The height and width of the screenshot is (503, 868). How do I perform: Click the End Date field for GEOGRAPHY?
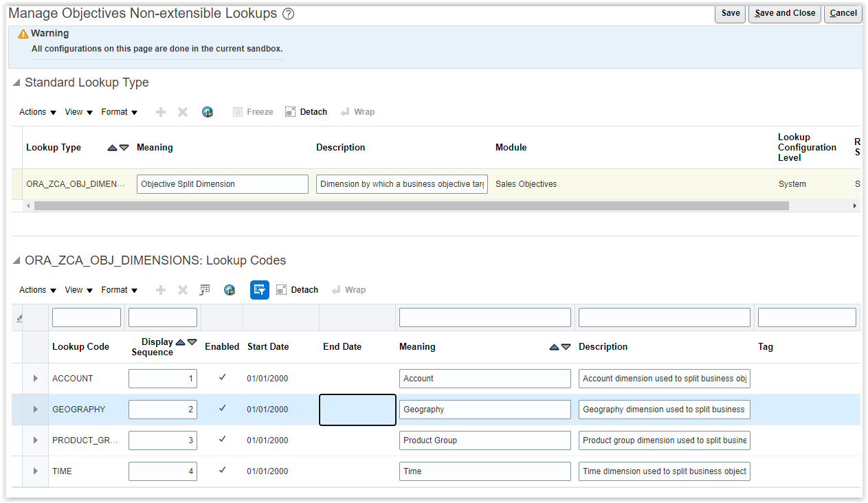click(x=357, y=409)
